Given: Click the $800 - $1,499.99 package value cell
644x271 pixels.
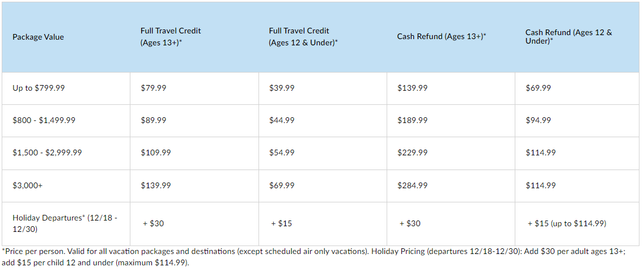Looking at the screenshot, I should 44,121.
